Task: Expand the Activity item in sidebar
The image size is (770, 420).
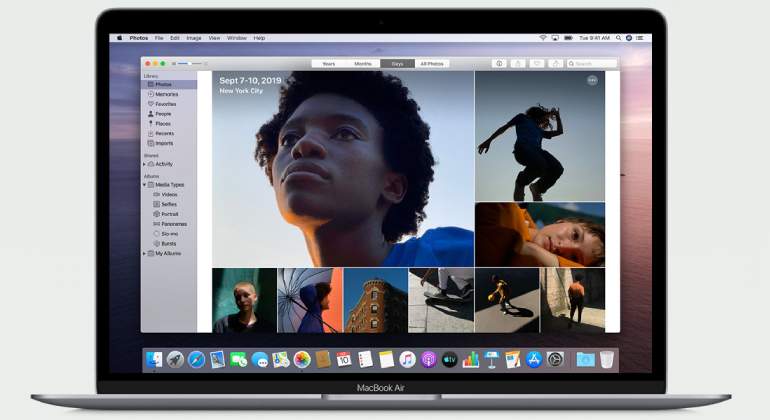Action: [x=144, y=164]
